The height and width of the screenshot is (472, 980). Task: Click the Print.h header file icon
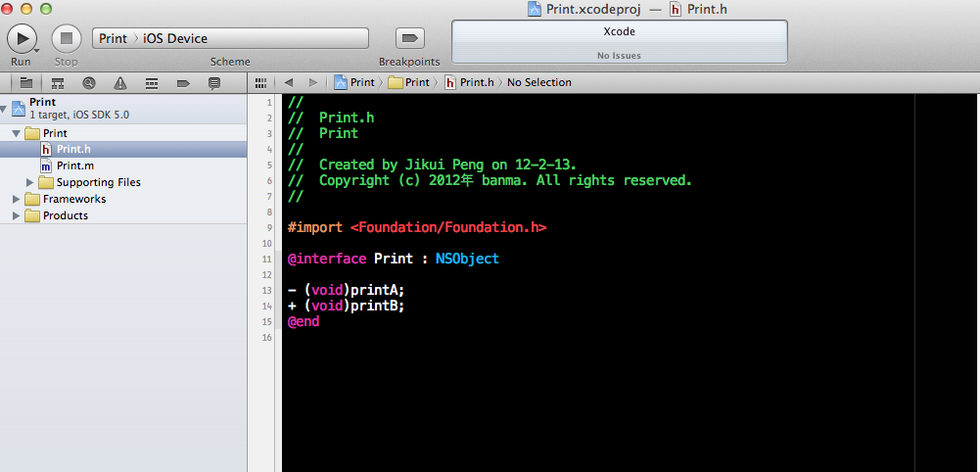click(46, 149)
